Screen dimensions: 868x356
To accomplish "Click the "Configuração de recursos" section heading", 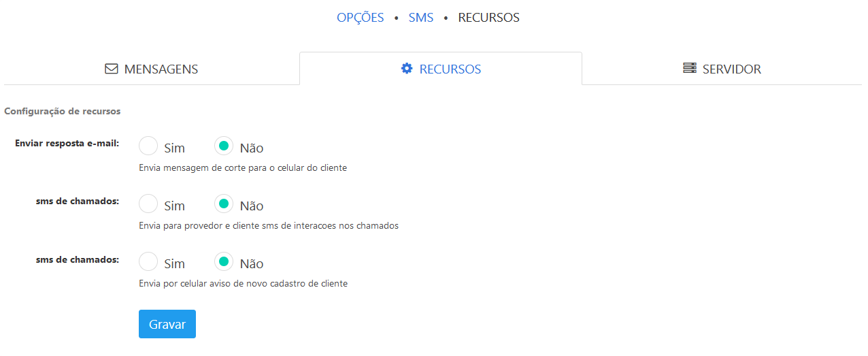I will [x=62, y=110].
